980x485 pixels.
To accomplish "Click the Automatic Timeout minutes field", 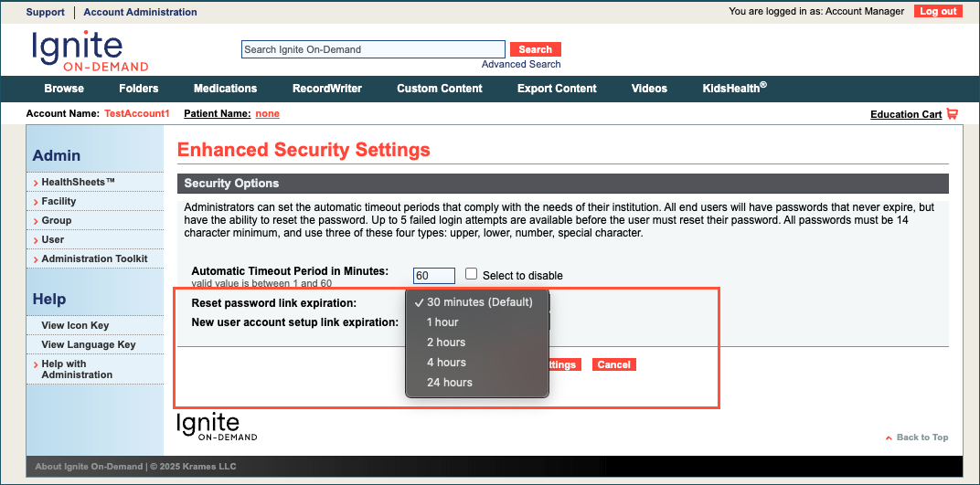I will pos(433,276).
